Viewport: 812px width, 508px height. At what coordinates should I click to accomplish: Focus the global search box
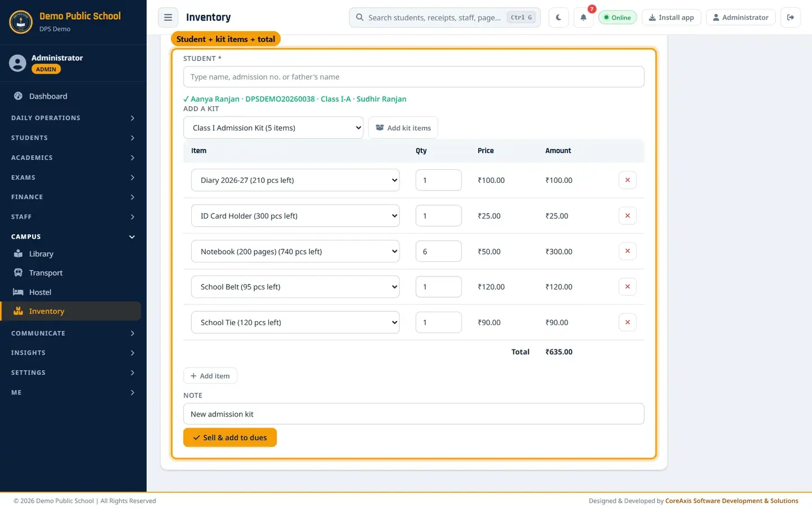coord(445,17)
